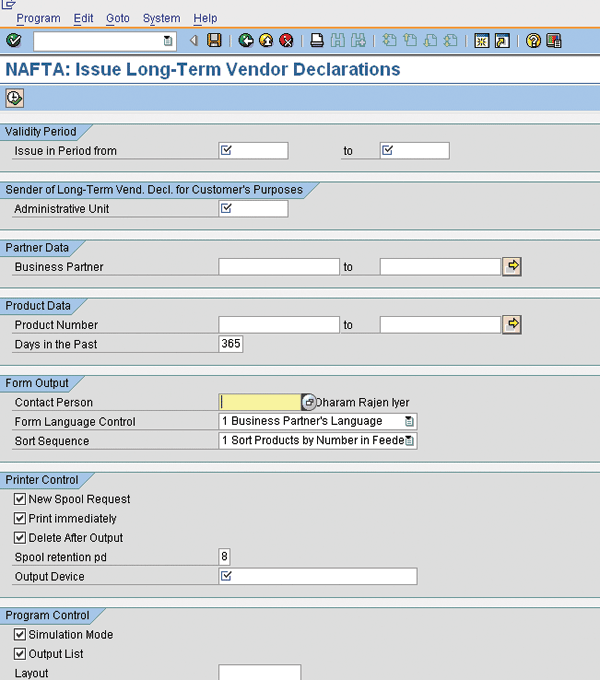The height and width of the screenshot is (680, 600).
Task: Click the Business Partner to field
Action: (440, 267)
